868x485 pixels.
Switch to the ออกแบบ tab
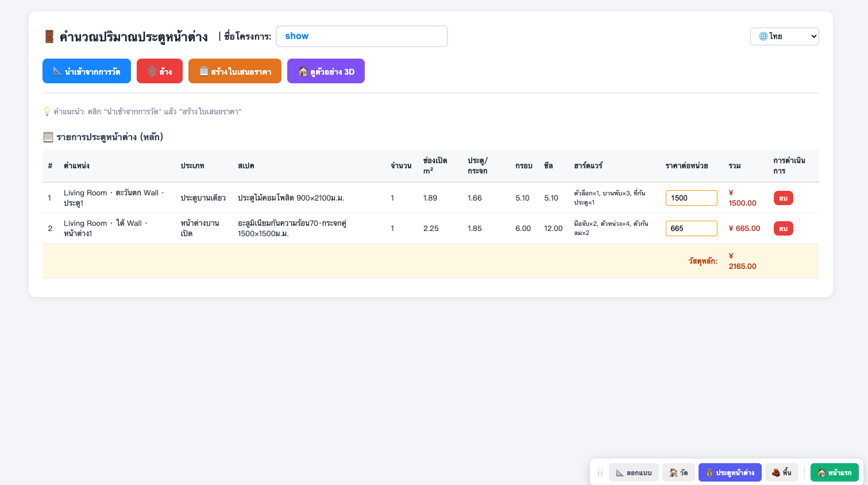pos(634,472)
